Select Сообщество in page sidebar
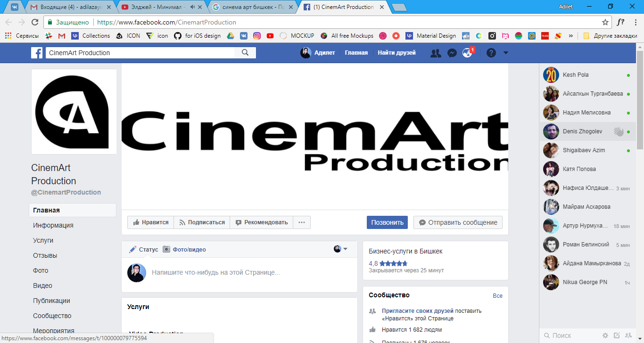The image size is (644, 343). point(52,316)
